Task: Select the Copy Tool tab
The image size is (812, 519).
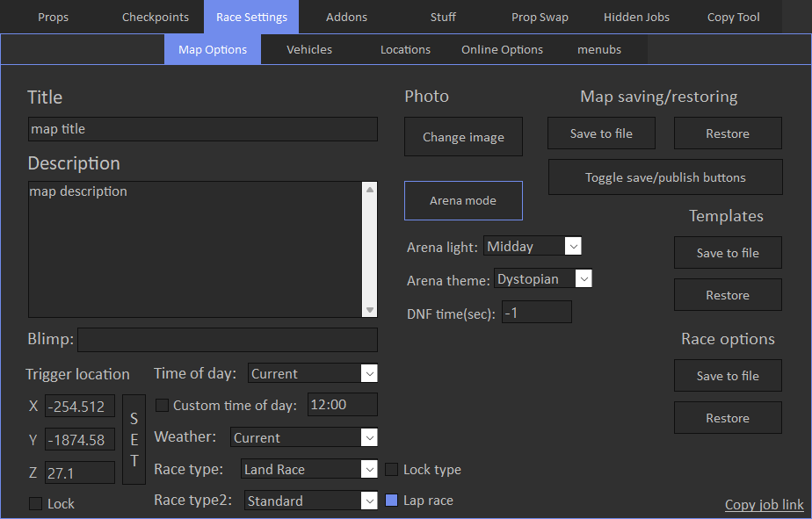Action: (x=733, y=17)
